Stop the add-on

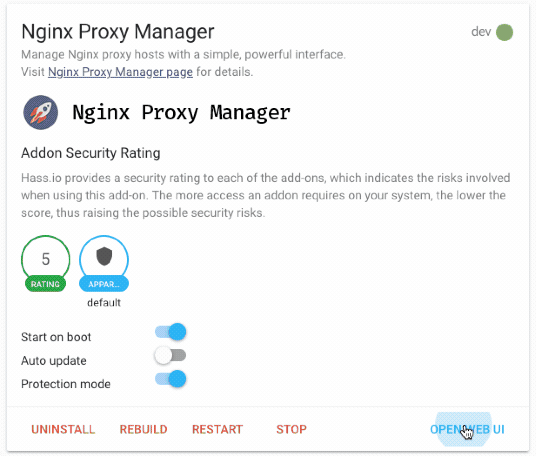[x=292, y=429]
